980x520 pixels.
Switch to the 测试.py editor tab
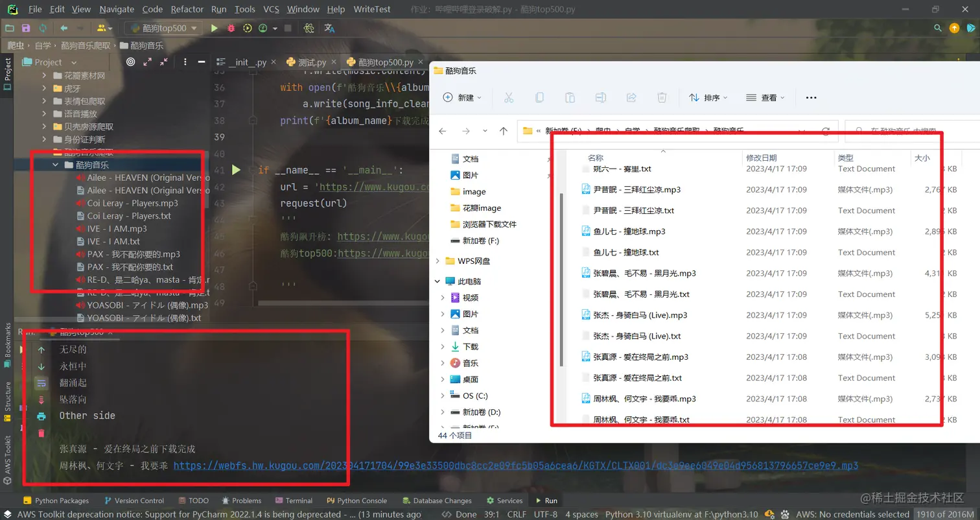tap(312, 62)
